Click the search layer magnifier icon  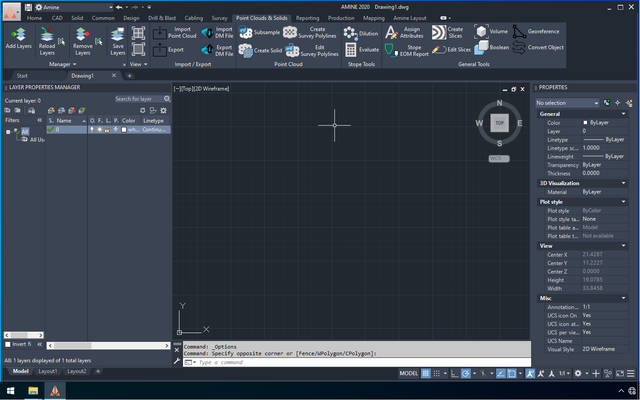167,99
